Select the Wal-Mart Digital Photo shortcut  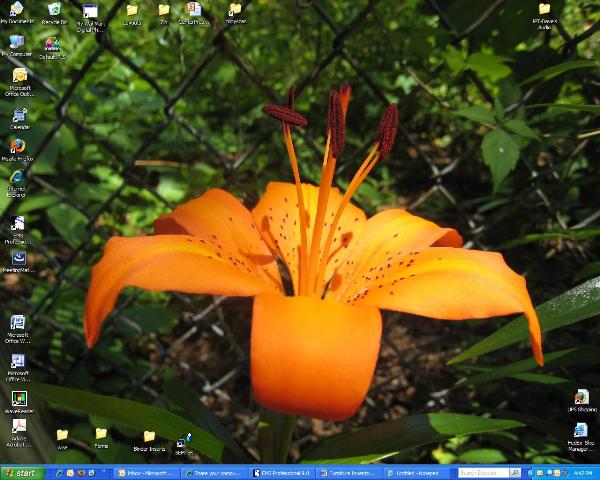click(x=90, y=18)
